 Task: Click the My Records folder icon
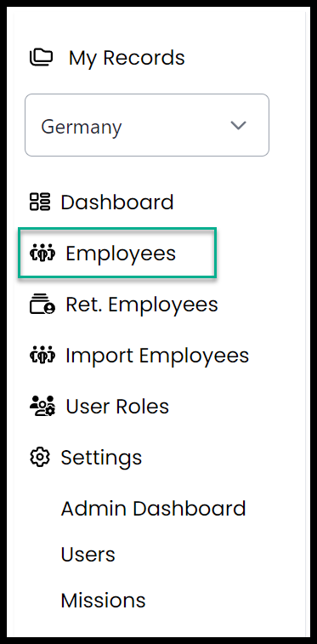point(41,58)
